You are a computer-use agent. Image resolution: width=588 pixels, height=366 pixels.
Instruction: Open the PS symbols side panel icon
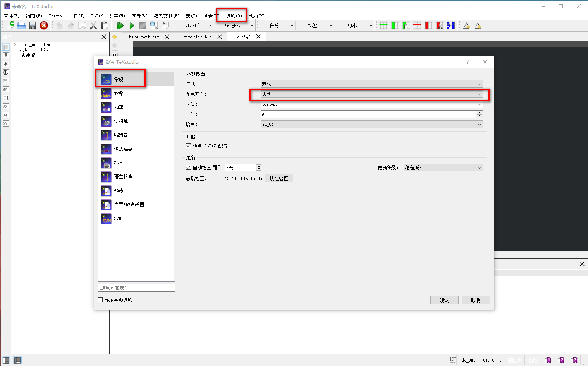(5, 81)
